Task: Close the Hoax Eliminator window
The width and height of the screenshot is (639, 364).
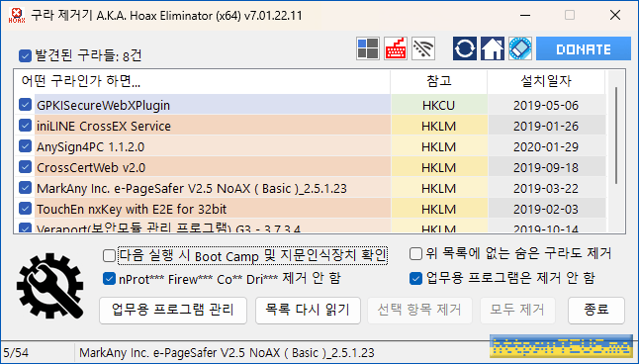Action: tap(615, 15)
